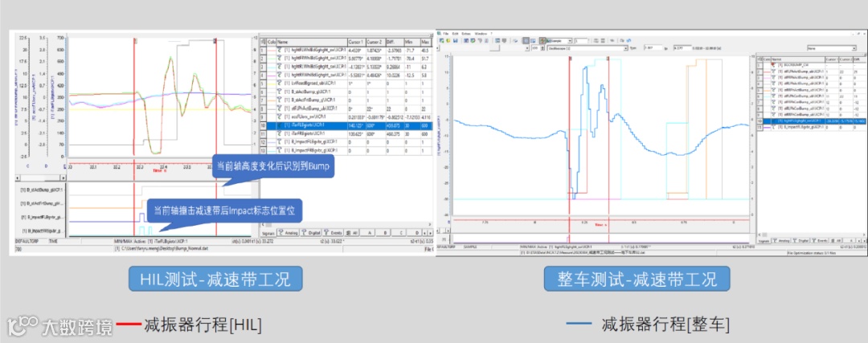
Task: Switch to All tab in HIL window
Action: [x=352, y=232]
